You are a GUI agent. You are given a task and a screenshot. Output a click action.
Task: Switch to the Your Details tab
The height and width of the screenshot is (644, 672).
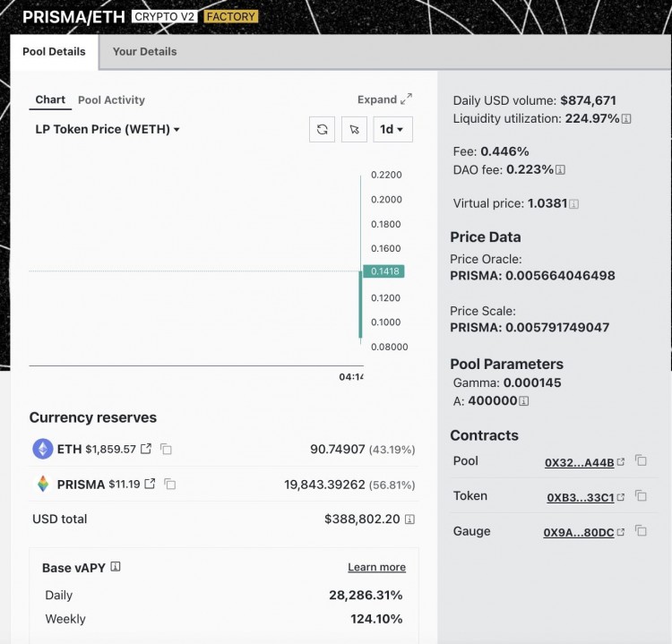coord(144,51)
